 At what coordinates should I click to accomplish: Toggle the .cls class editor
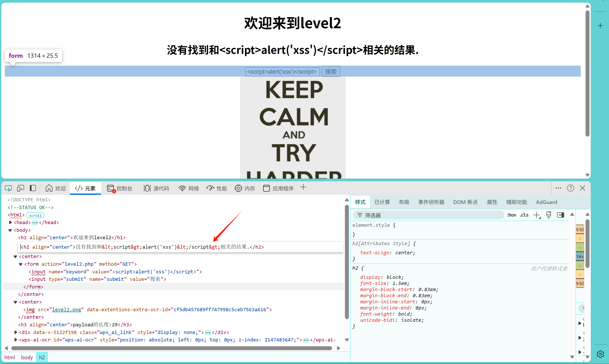(x=524, y=215)
